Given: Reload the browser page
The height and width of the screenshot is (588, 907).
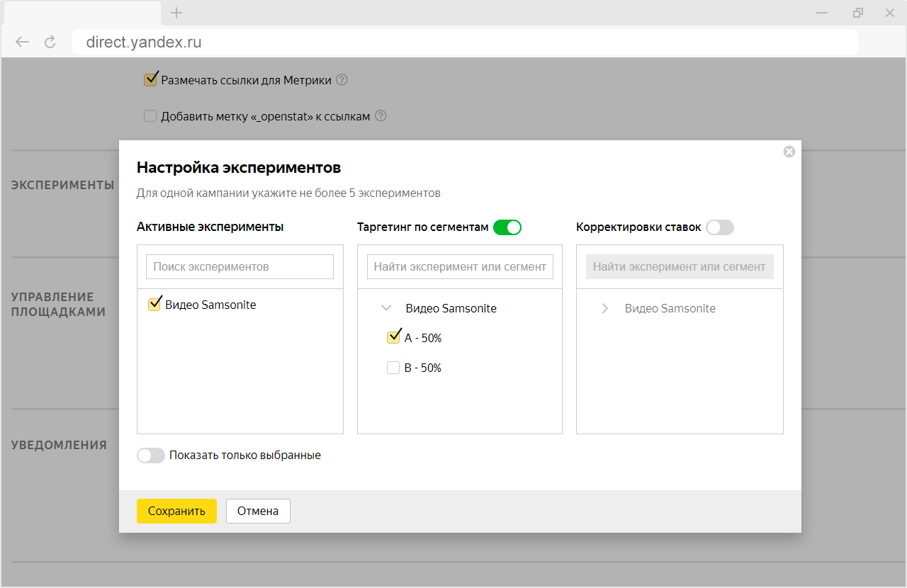Looking at the screenshot, I should pos(50,42).
